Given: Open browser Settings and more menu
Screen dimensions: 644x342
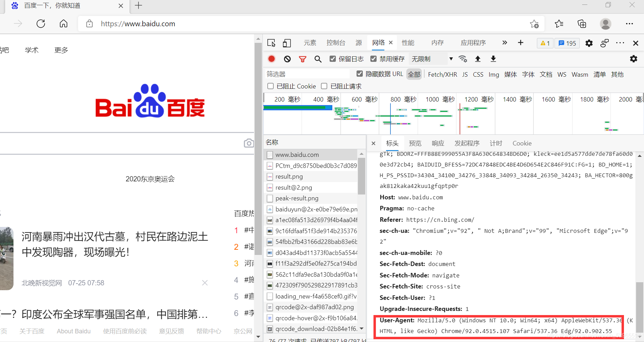Looking at the screenshot, I should tap(629, 23).
